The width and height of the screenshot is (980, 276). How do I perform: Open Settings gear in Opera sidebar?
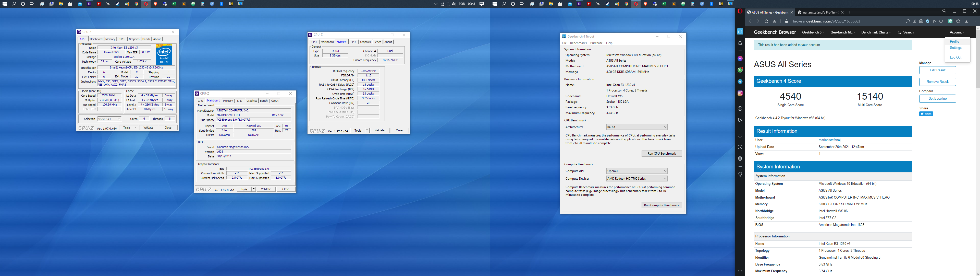point(740,159)
